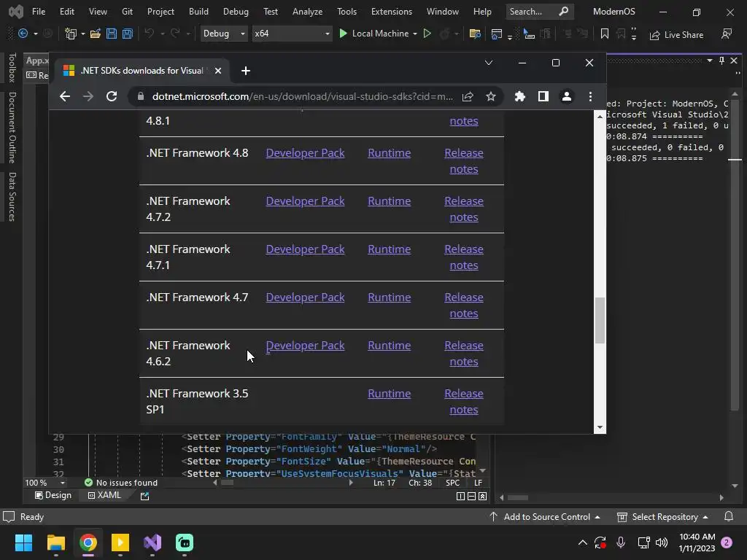Open the Chrome tab search chevron
This screenshot has width=747, height=560.
coord(489,63)
